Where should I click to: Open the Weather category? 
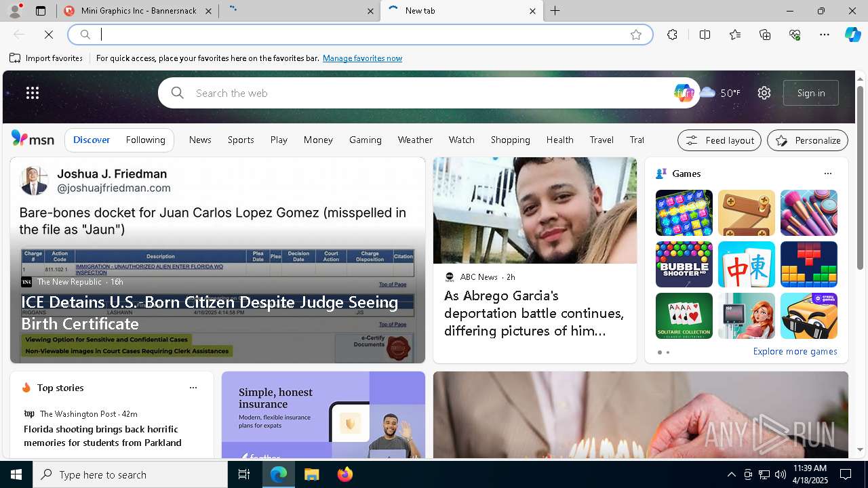415,140
